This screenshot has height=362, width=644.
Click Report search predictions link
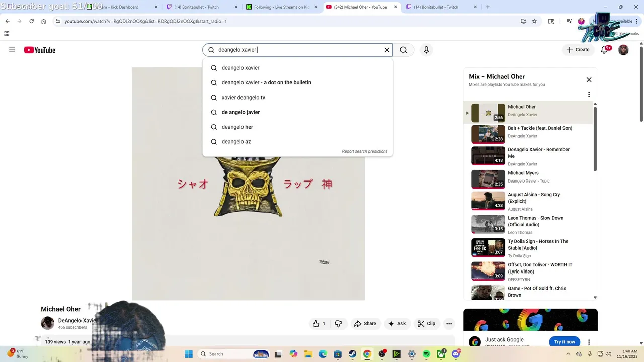[365, 151]
